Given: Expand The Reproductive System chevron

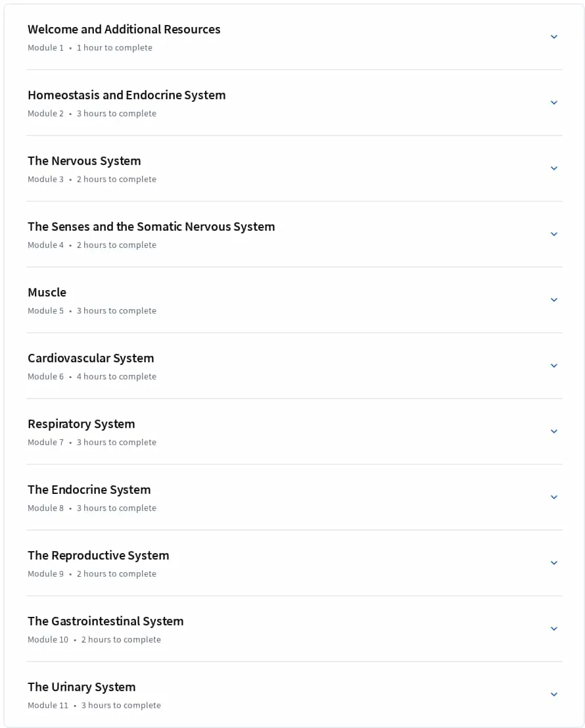Looking at the screenshot, I should point(553,563).
